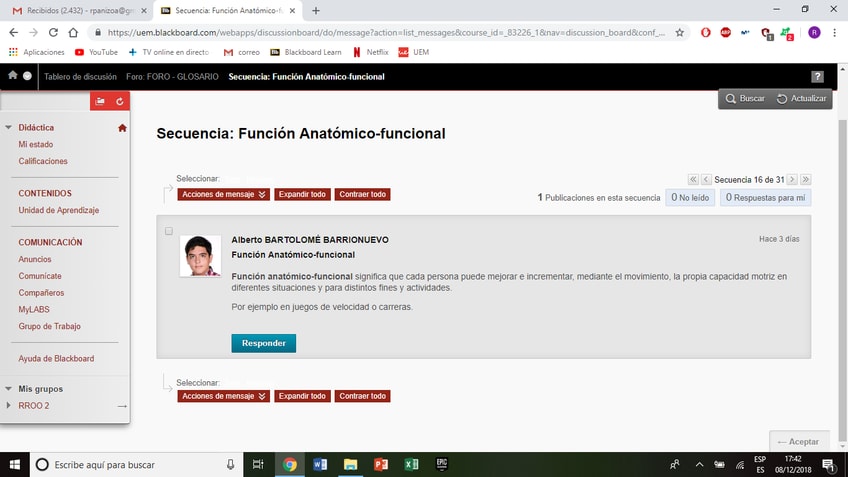Open the Chrome profile avatar R
The height and width of the screenshot is (477, 848).
coord(814,32)
